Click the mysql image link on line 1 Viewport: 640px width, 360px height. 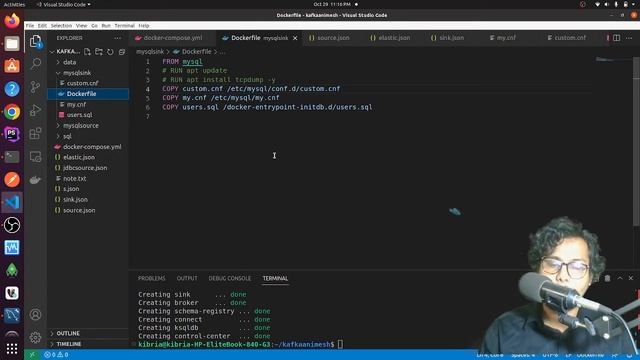tap(192, 62)
